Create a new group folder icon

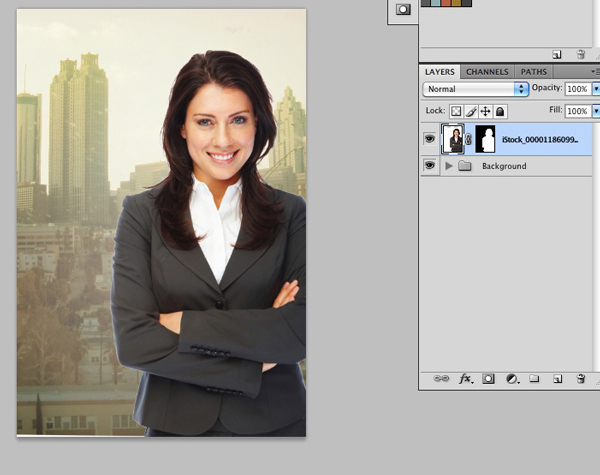pos(534,379)
